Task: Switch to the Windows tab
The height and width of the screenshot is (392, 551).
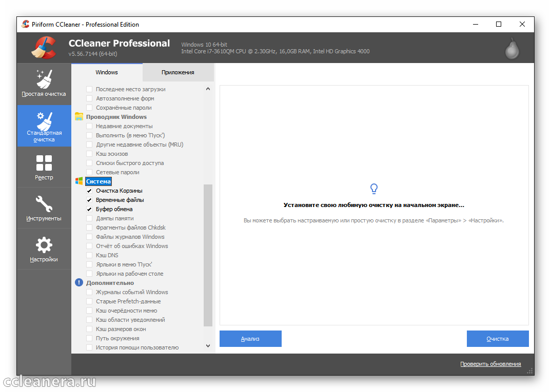Action: (107, 72)
